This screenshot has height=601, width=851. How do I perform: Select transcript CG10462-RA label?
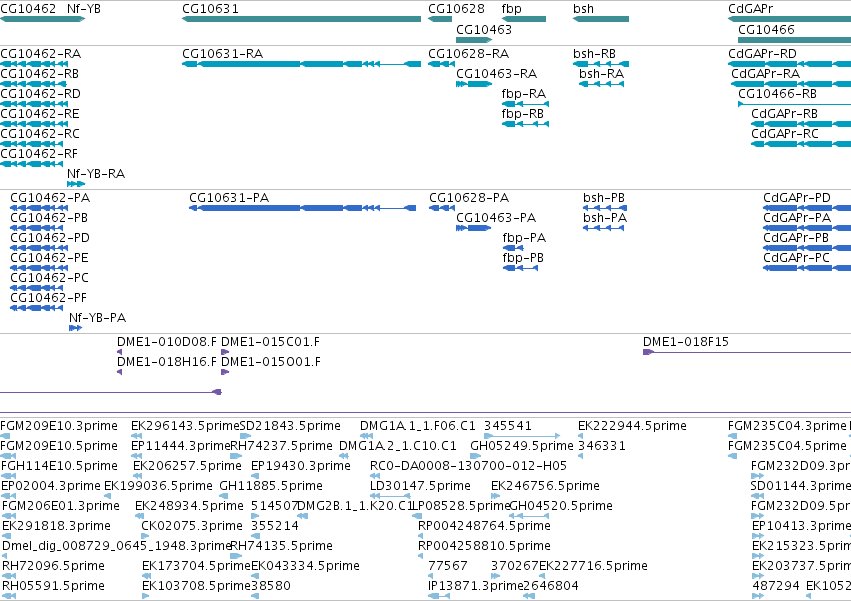pos(41,54)
